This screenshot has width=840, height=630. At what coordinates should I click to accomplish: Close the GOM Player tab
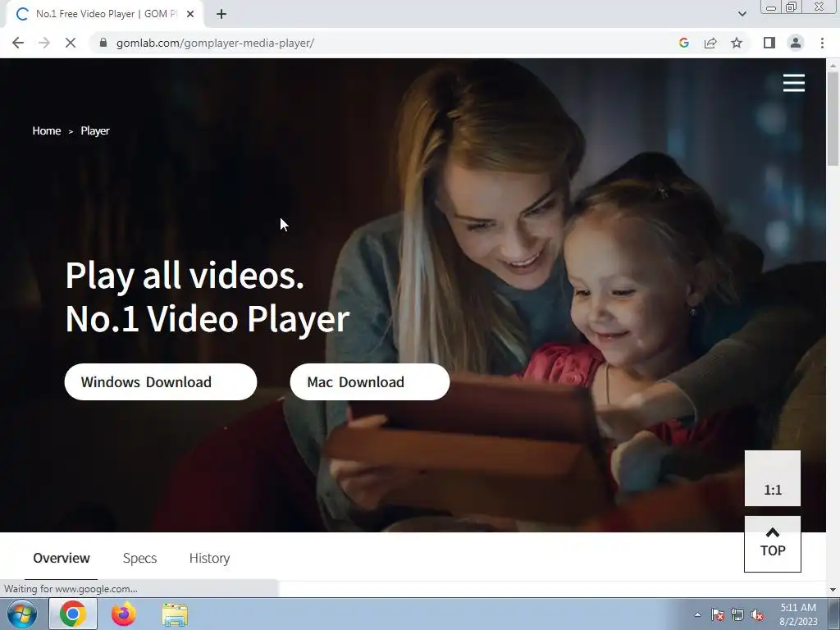[190, 14]
